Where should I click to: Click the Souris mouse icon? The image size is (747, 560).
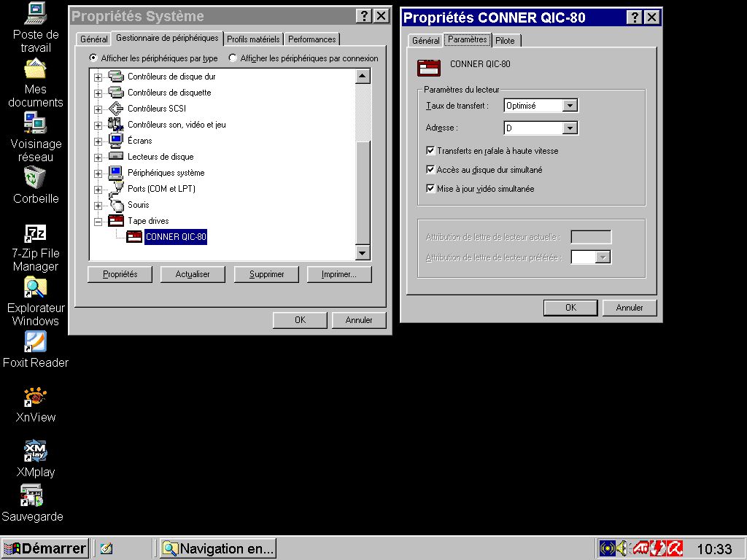point(116,205)
